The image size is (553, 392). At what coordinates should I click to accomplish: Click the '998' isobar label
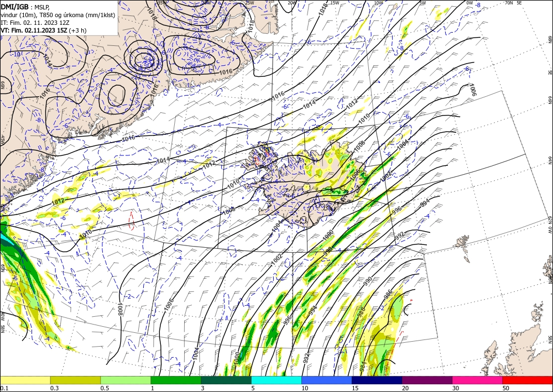click(327, 251)
